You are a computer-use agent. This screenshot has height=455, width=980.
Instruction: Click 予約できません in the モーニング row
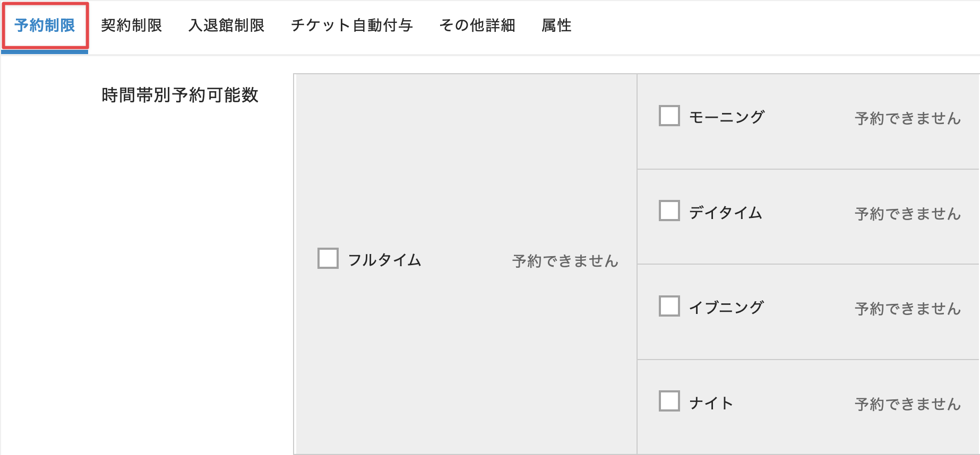tap(907, 118)
